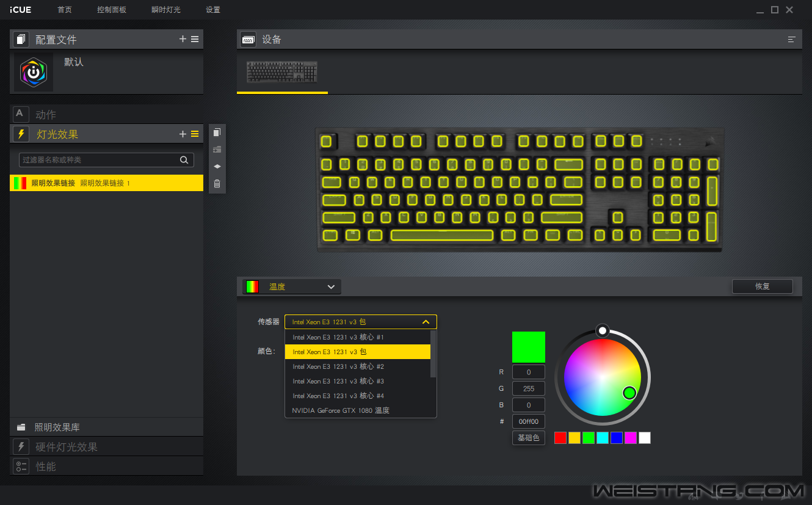Choose Intel Xeon E3 1231 v3 核心 #1
This screenshot has width=812, height=505.
(x=358, y=337)
